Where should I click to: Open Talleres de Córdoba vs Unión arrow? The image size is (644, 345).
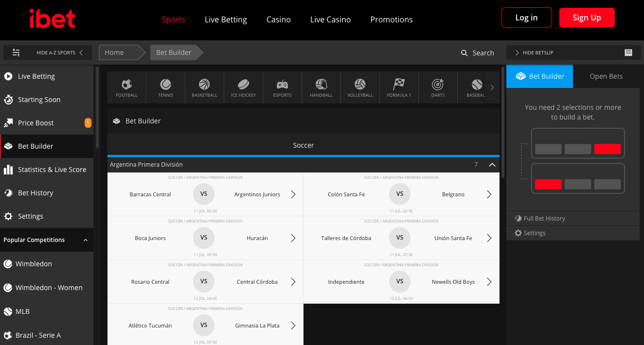489,238
